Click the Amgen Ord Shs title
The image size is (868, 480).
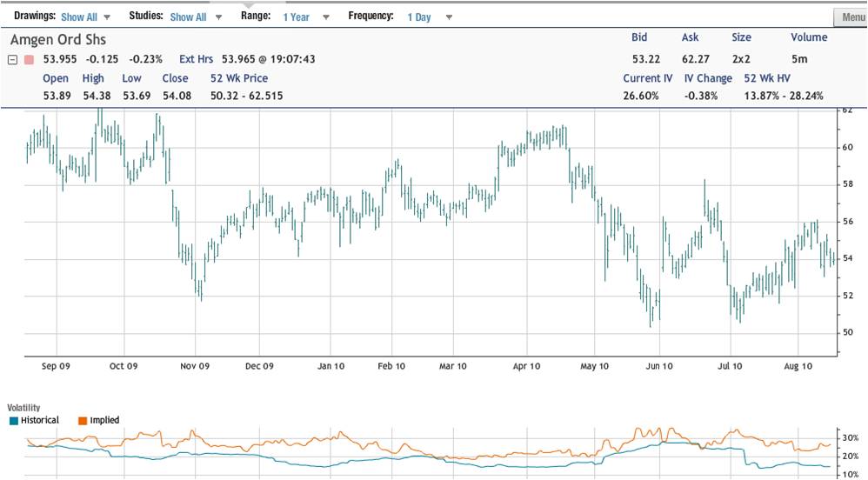click(x=58, y=40)
